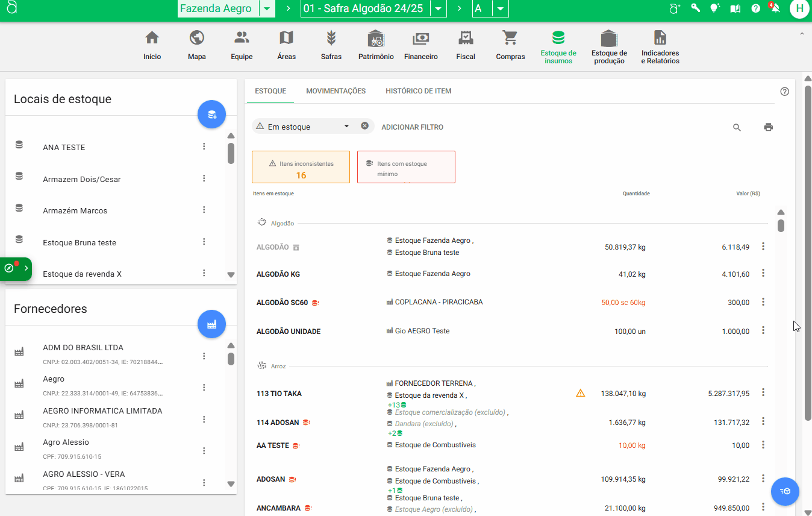This screenshot has width=812, height=516.
Task: Expand the Fazenda Aegro farm dropdown
Action: coord(267,8)
